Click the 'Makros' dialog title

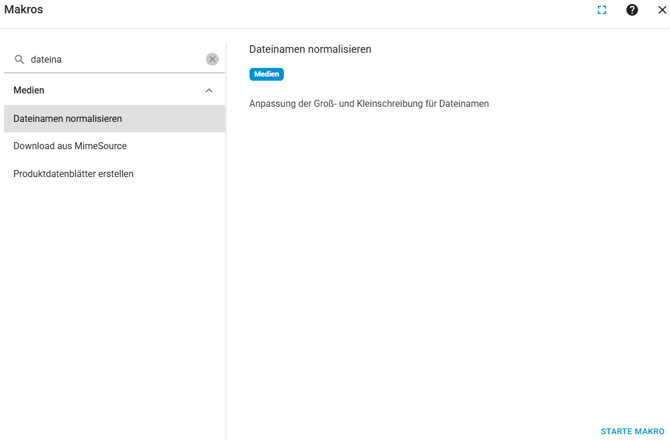[x=24, y=10]
